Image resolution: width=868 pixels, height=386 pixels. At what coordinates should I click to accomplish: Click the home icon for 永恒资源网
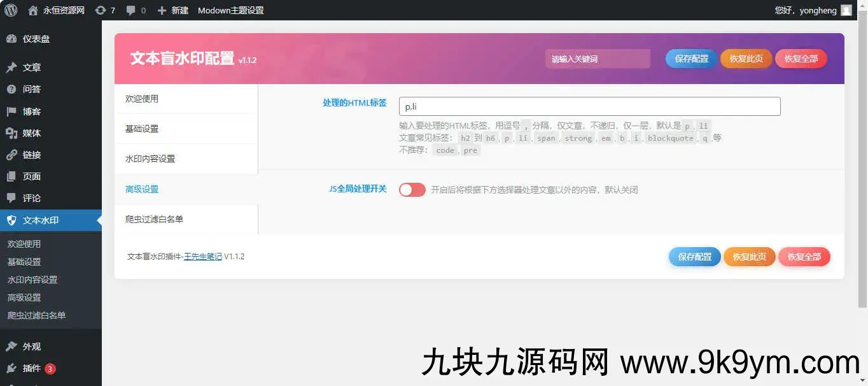pos(33,10)
